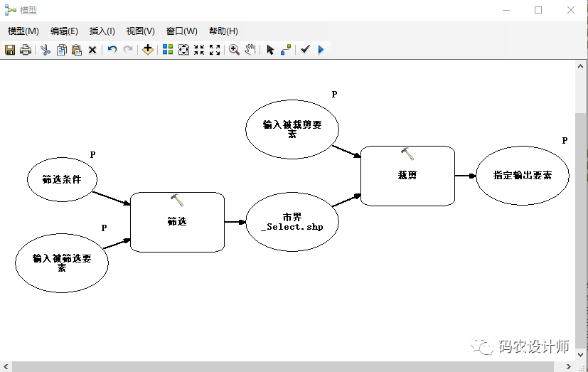
Task: Select the 筛选条件 parameter oval
Action: [62, 179]
